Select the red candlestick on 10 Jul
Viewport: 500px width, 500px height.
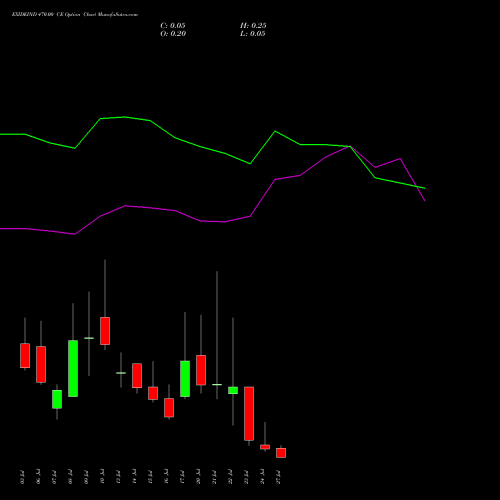tap(105, 331)
